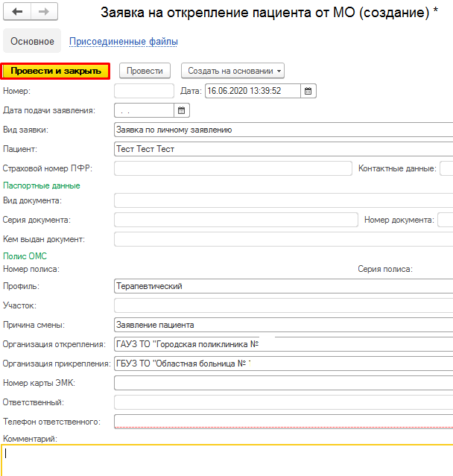Click the Кем выдан документ field
This screenshot has width=453, height=476.
[283, 239]
